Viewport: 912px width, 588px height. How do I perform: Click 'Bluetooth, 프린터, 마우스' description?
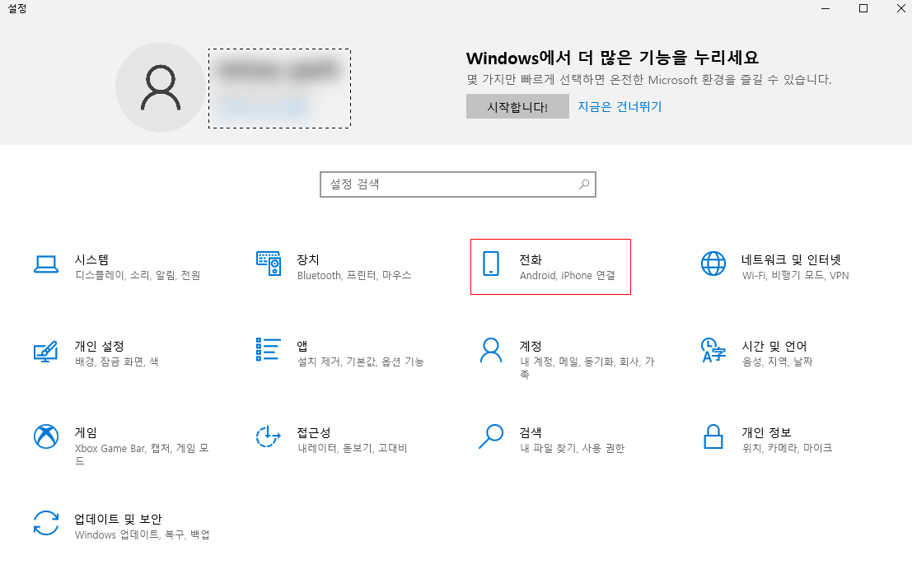[354, 275]
